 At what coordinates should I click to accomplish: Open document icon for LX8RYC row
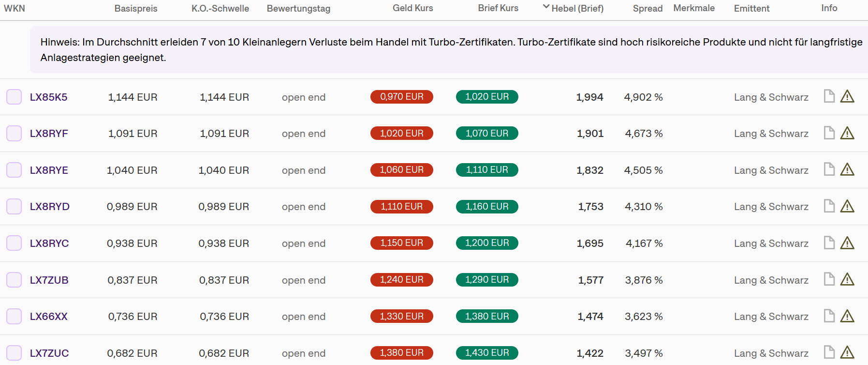pos(829,243)
